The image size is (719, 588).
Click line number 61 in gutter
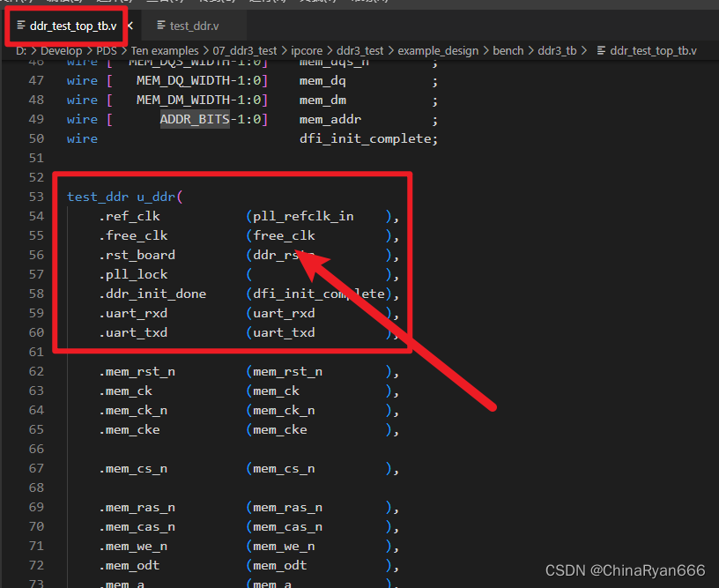coord(36,352)
